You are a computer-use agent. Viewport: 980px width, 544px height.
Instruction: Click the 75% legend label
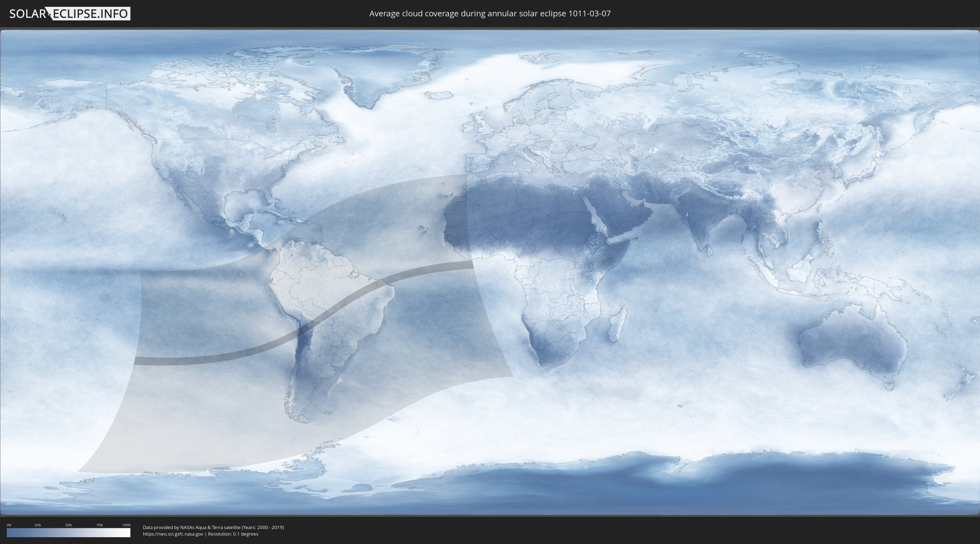pos(99,525)
